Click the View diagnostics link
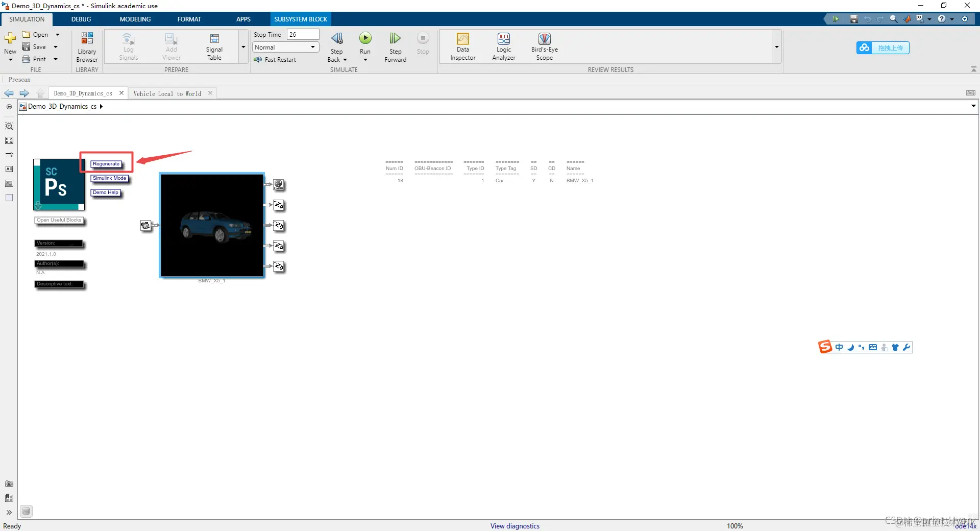Screen dimensions: 980x531 515,526
